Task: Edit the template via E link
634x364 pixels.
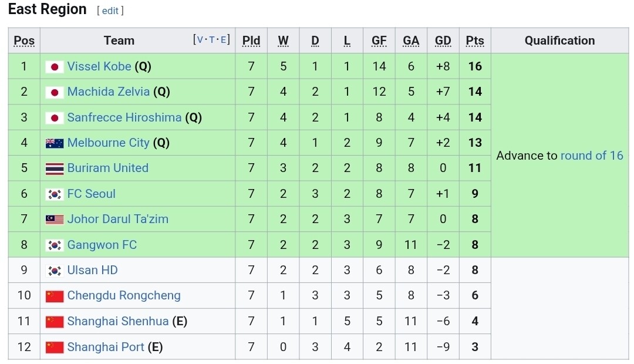Action: [224, 40]
